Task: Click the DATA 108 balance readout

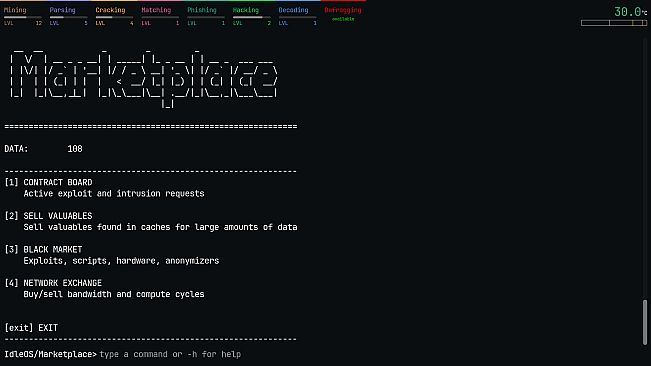Action: 43,149
